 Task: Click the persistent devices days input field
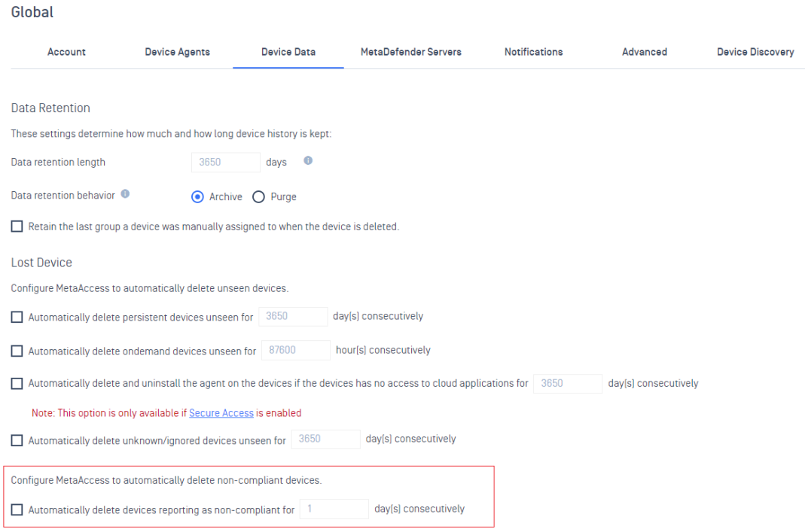[x=293, y=316]
